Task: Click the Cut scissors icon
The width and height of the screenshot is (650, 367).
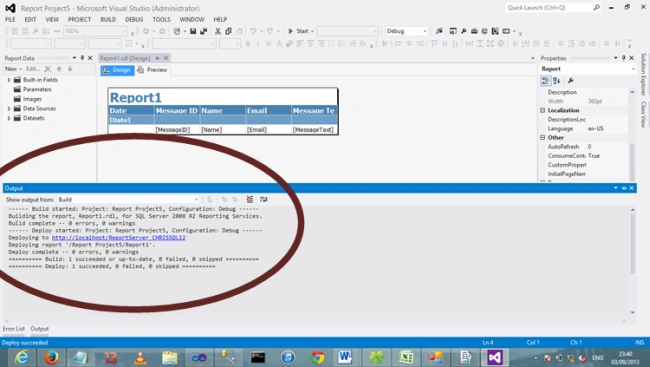Action: 218,31
